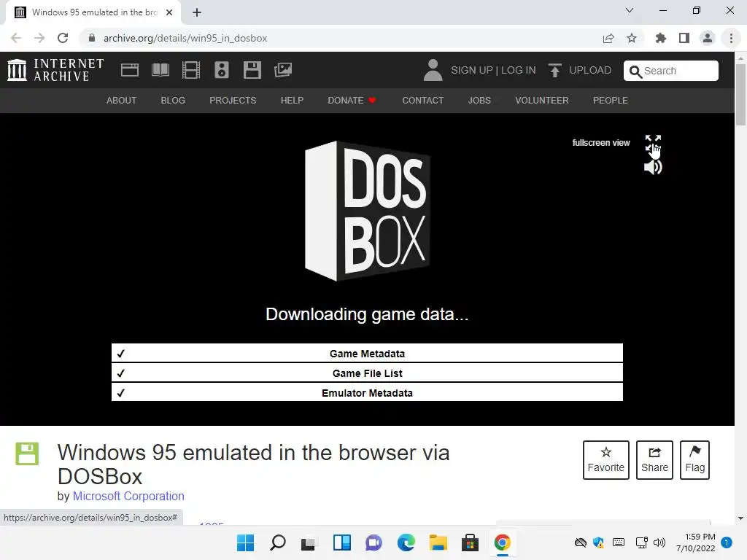Open Windows taskbar Search
The image size is (747, 560).
click(278, 542)
